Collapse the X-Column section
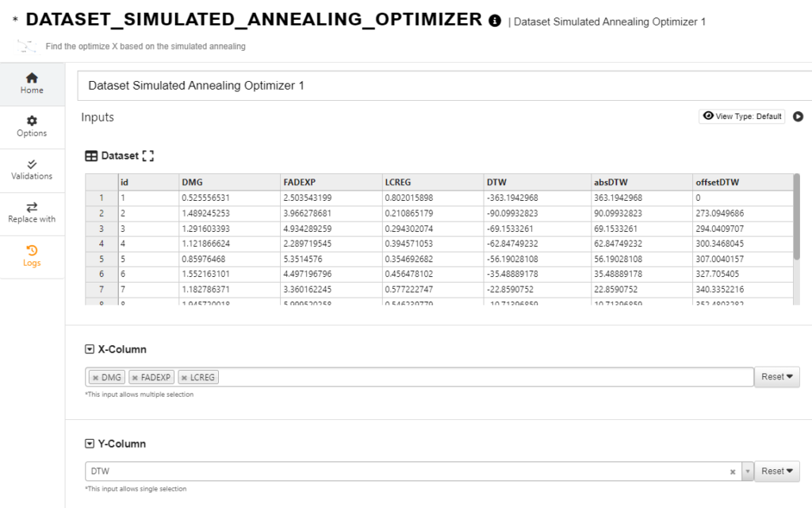812x508 pixels. point(90,349)
